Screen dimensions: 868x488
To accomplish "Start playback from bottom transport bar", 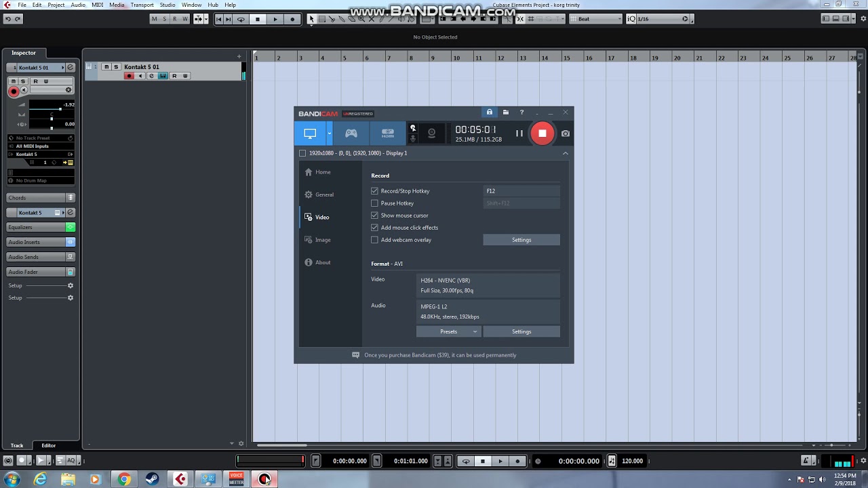I will pyautogui.click(x=500, y=461).
